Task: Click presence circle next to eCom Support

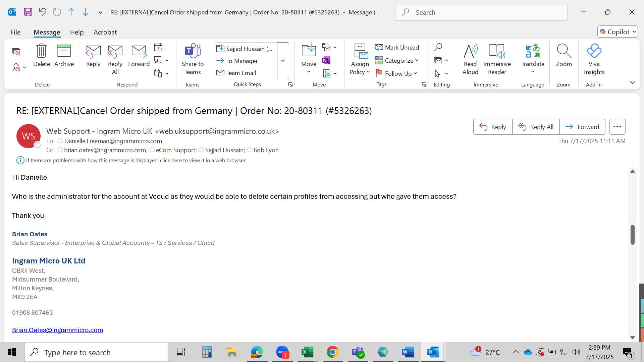Action: (152, 150)
